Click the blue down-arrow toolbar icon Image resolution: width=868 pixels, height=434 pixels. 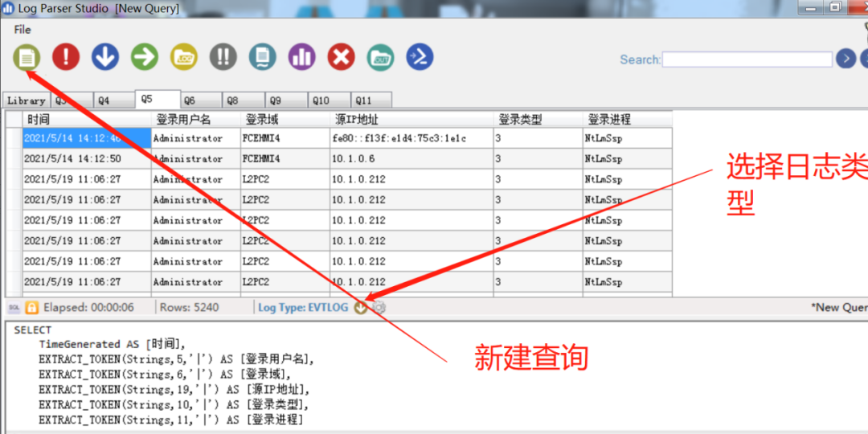105,57
